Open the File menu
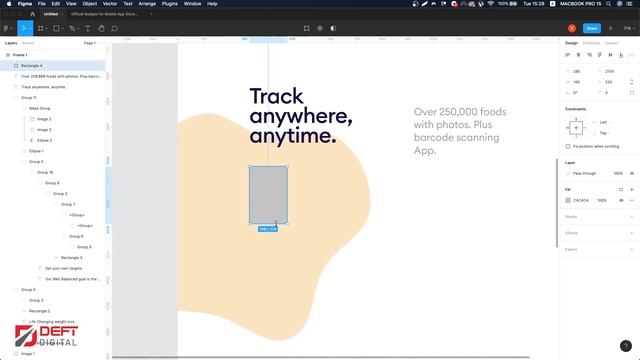Image resolution: width=640 pixels, height=360 pixels. click(42, 4)
